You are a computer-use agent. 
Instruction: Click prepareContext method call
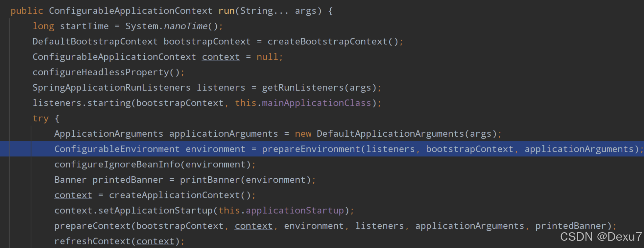coord(92,226)
